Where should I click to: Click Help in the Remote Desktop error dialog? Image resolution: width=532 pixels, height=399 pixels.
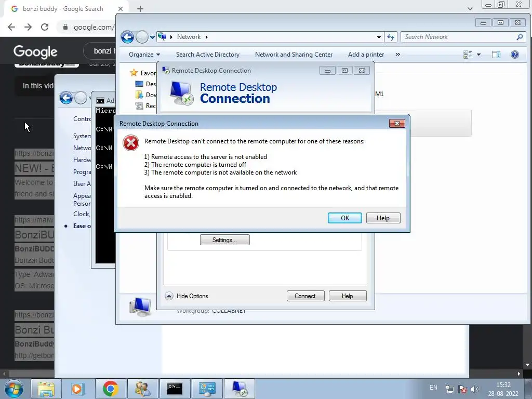pyautogui.click(x=383, y=218)
